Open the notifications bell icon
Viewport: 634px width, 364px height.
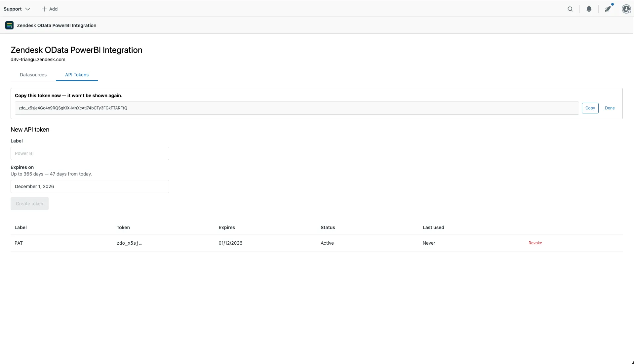click(589, 9)
